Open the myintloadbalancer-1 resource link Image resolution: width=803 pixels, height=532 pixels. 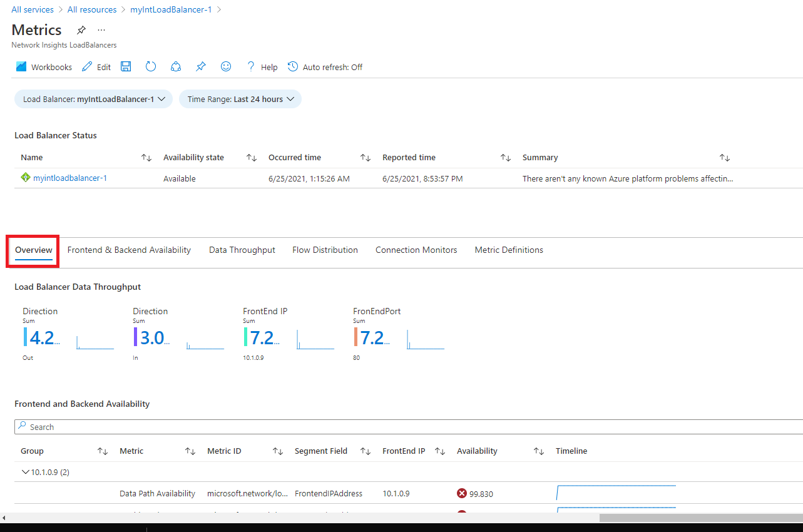point(70,178)
